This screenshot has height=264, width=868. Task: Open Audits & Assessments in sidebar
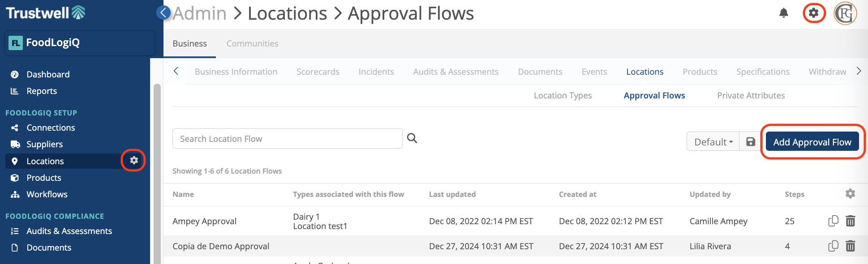(x=69, y=231)
